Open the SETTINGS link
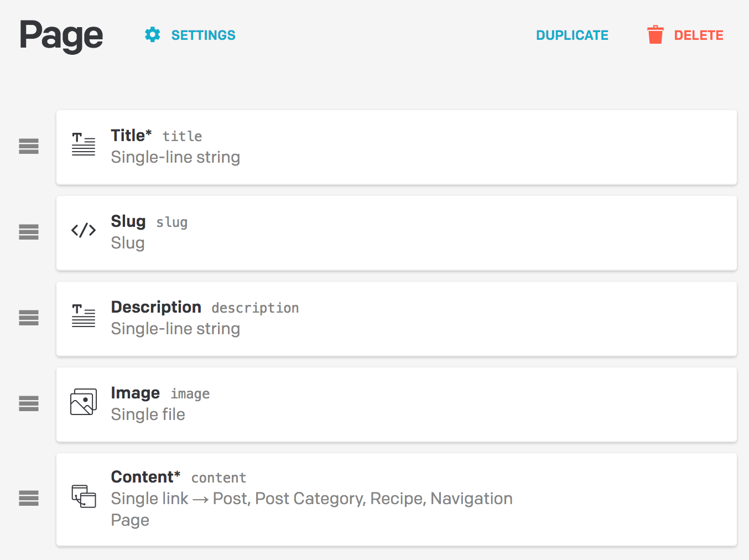The image size is (749, 560). click(x=203, y=35)
